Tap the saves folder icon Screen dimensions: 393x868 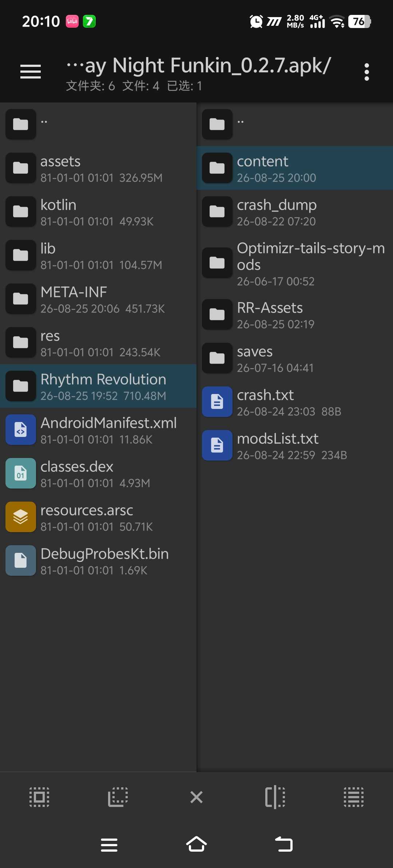217,358
